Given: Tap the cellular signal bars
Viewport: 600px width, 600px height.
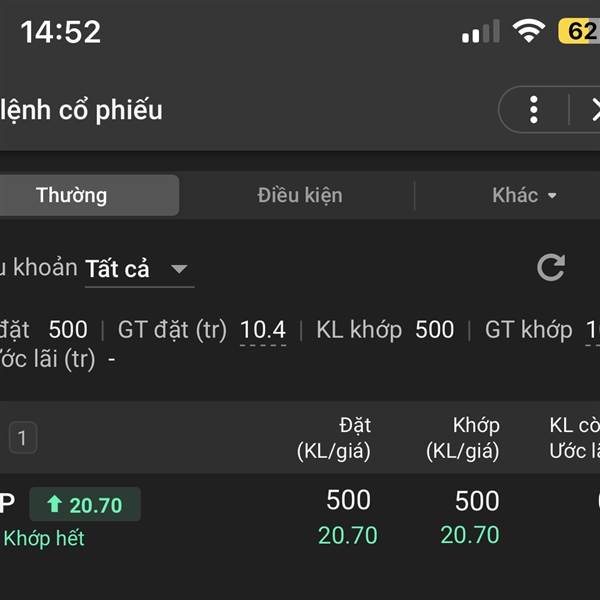Looking at the screenshot, I should pos(481,32).
